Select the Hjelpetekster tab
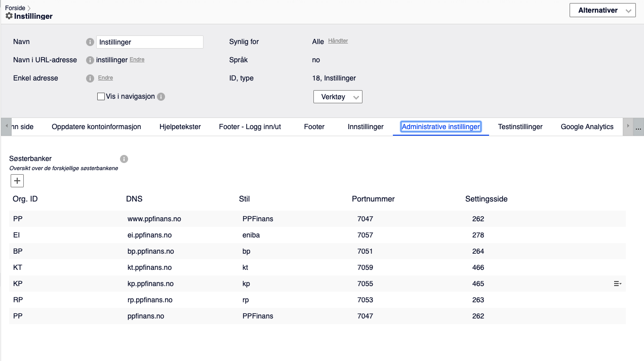644x361 pixels. pyautogui.click(x=180, y=127)
